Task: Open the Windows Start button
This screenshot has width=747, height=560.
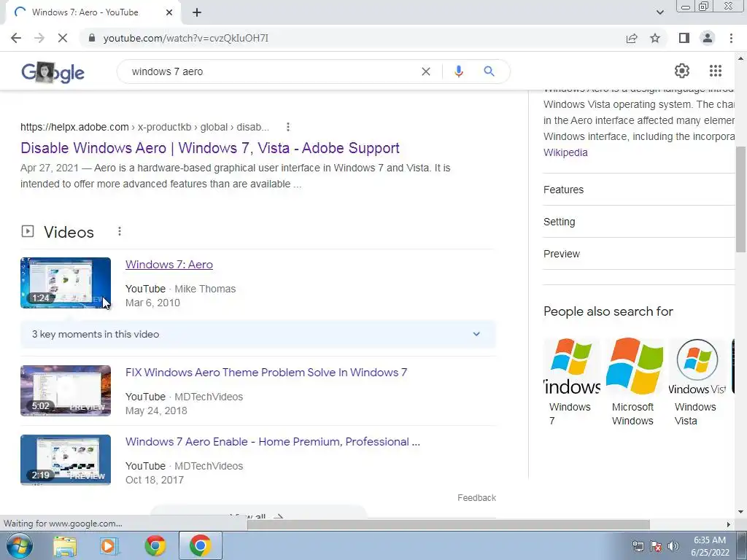Action: click(x=19, y=545)
